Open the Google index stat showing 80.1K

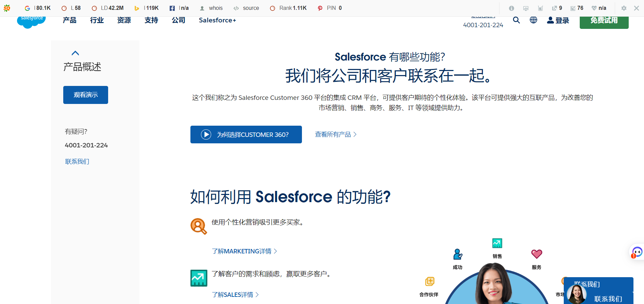(x=38, y=8)
